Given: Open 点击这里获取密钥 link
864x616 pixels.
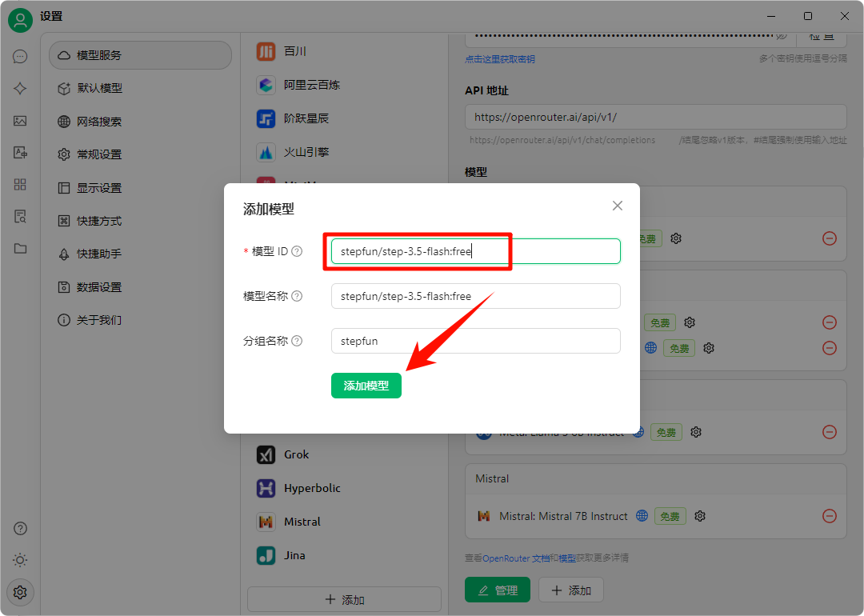Looking at the screenshot, I should pyautogui.click(x=500, y=59).
